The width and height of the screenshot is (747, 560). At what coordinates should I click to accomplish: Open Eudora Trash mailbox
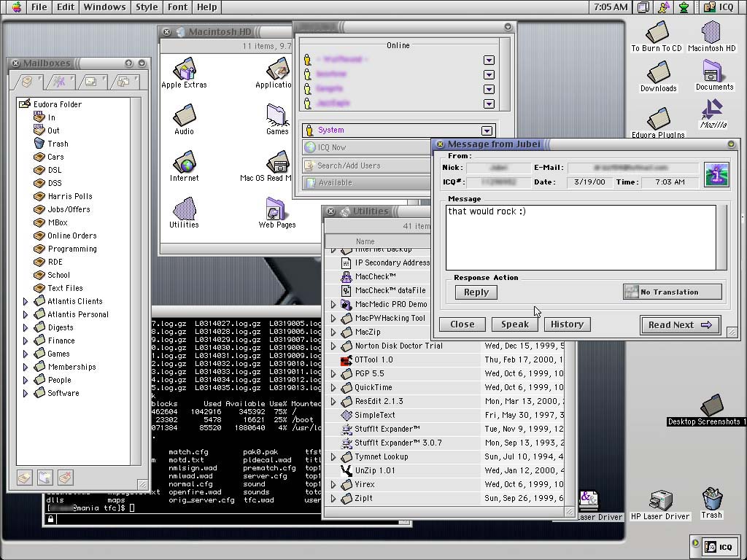click(x=58, y=144)
